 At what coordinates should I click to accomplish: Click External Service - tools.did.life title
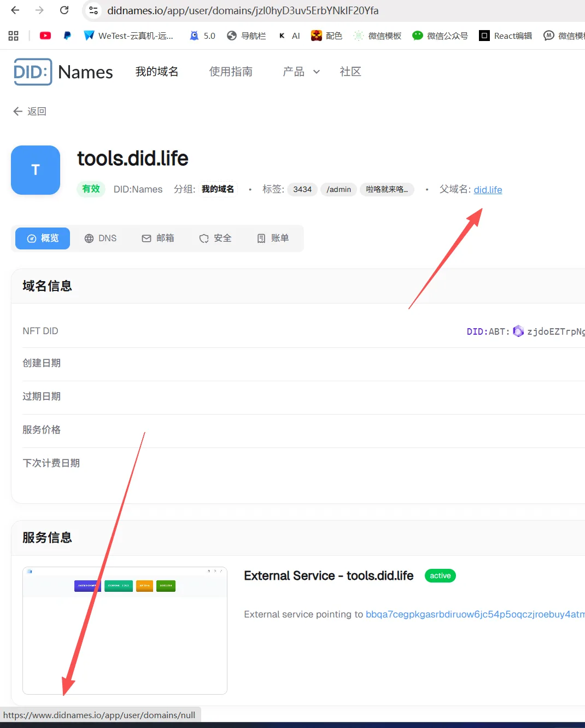[329, 576]
